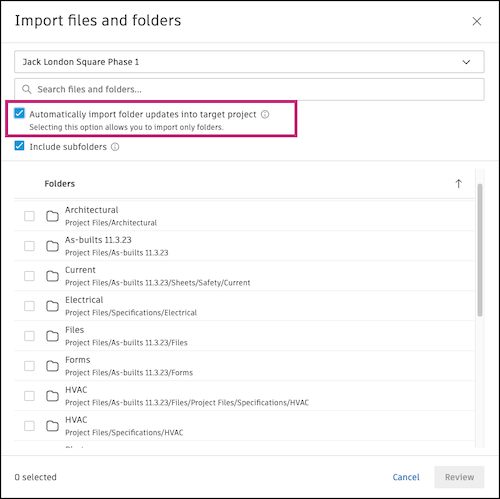Sort by the Folders column header
Image resolution: width=500 pixels, height=499 pixels.
point(60,184)
